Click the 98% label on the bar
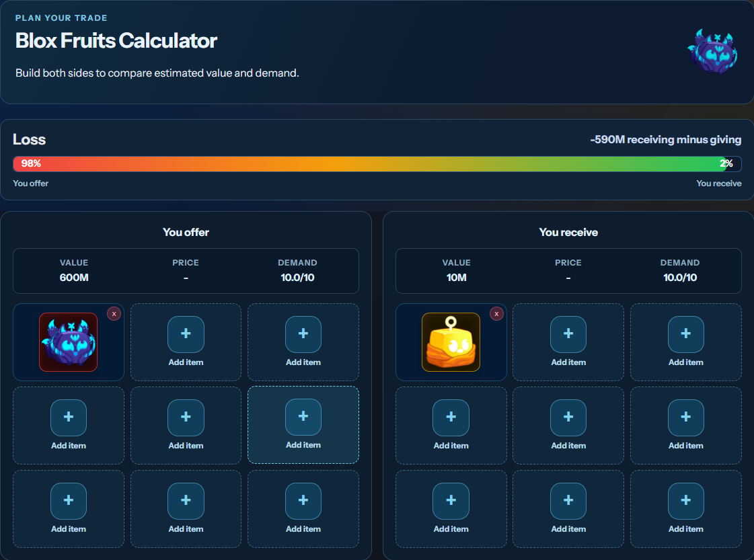The height and width of the screenshot is (560, 754). click(31, 163)
